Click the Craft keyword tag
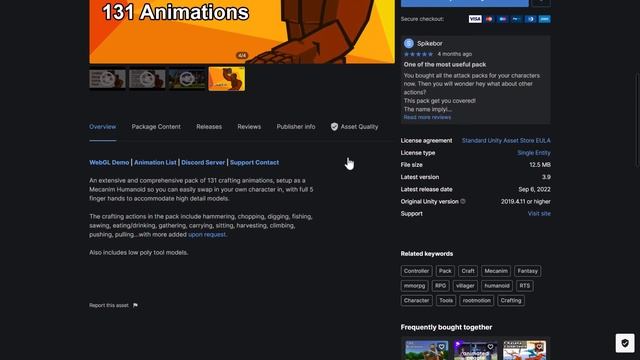The image size is (640, 360). tap(468, 271)
